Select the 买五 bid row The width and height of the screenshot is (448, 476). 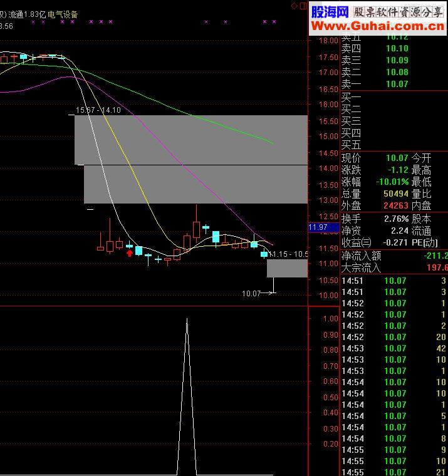pos(394,145)
